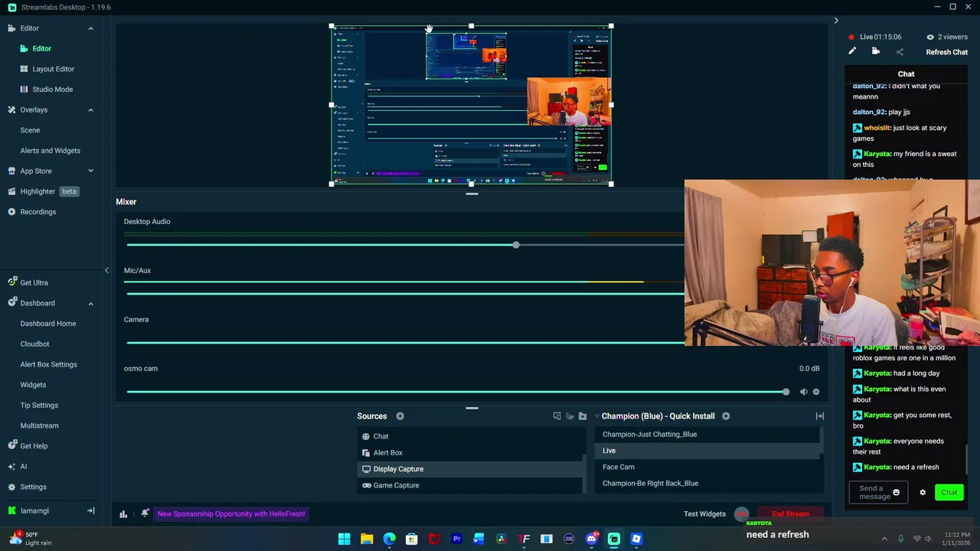The height and width of the screenshot is (551, 980).
Task: Open notifications bell icon in status bar
Action: click(x=145, y=514)
